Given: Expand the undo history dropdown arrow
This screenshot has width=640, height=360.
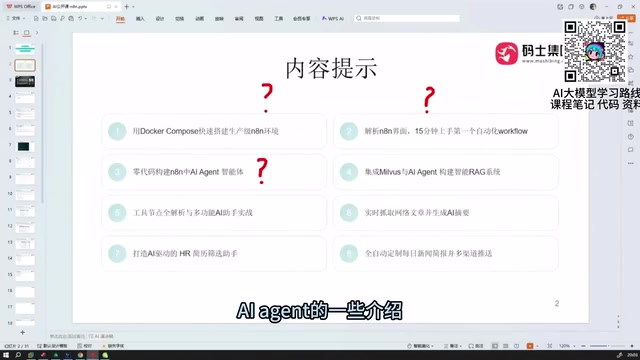Looking at the screenshot, I should tap(86, 19).
